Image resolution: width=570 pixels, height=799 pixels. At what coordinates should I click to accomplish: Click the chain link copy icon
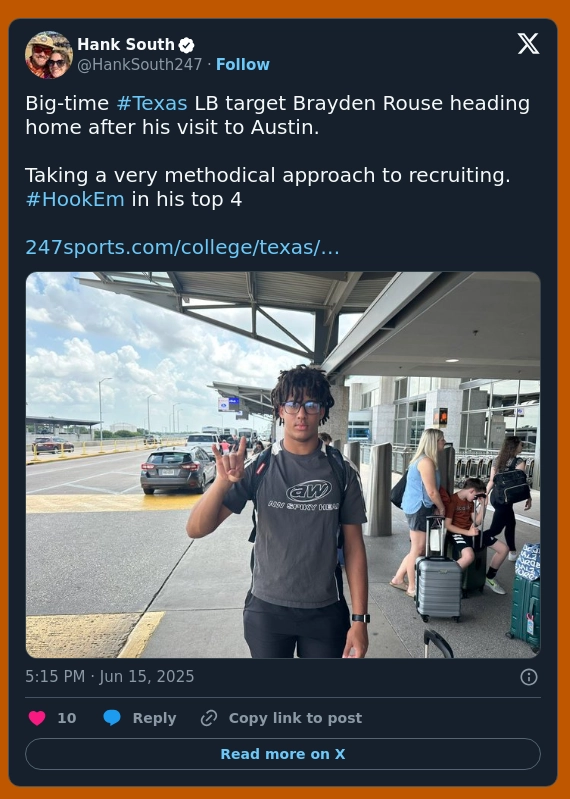point(209,718)
